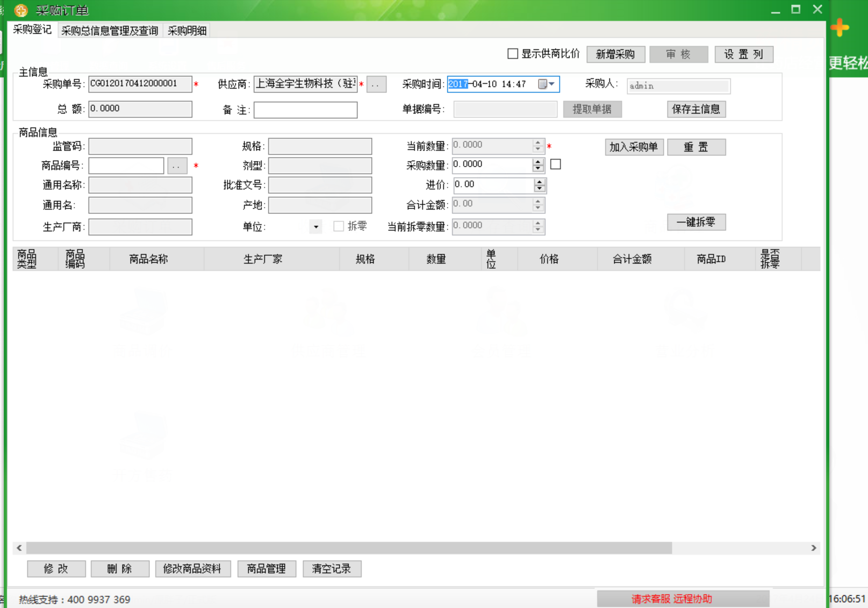Click the 审核 button
868x608 pixels.
(x=678, y=54)
